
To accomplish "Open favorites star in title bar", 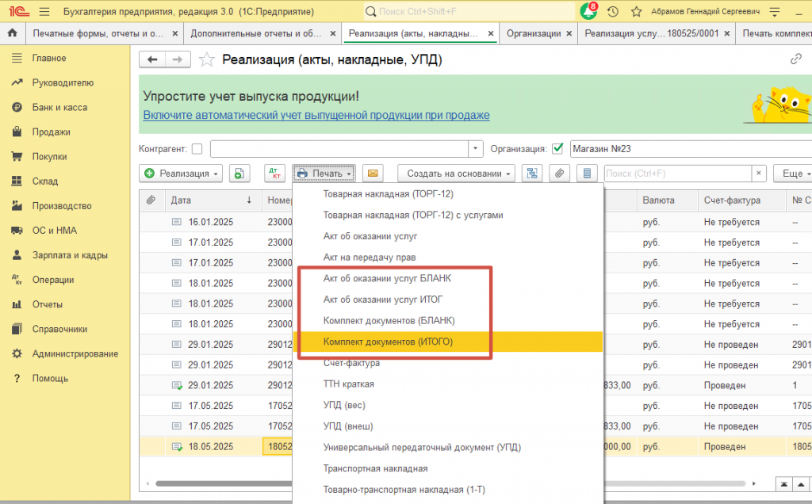I will click(x=637, y=11).
